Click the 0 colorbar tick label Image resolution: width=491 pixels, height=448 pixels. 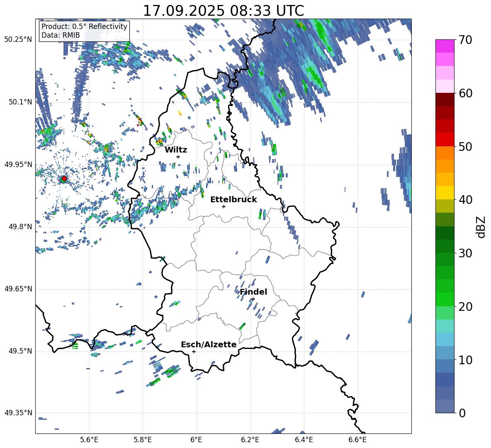(462, 413)
